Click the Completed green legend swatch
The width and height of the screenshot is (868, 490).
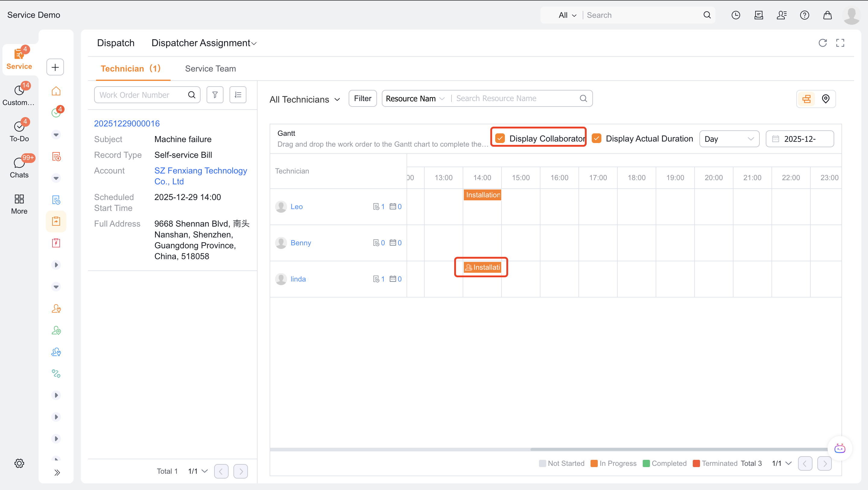646,463
